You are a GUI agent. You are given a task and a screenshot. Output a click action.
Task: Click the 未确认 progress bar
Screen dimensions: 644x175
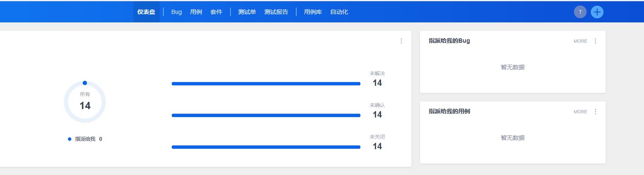click(x=266, y=115)
